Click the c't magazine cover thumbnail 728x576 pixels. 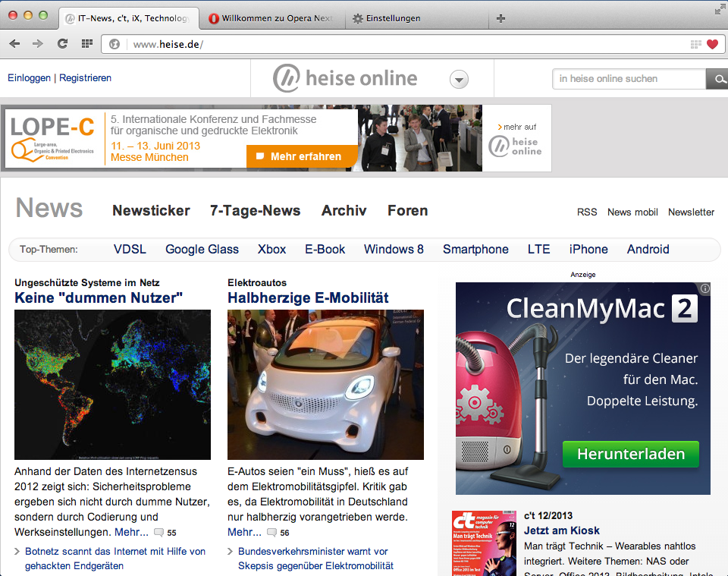click(x=485, y=543)
